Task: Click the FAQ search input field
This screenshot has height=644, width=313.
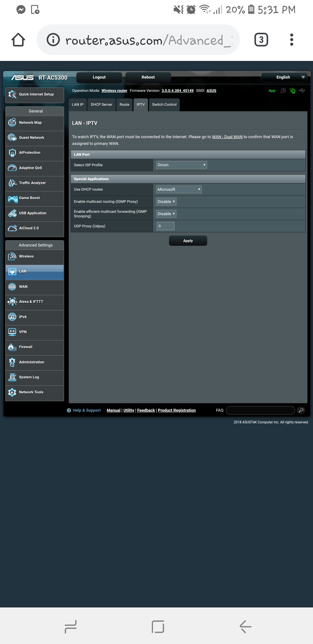Action: pyautogui.click(x=261, y=410)
